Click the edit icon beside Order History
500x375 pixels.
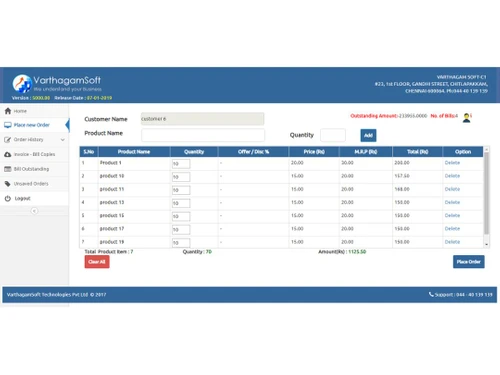tap(8, 140)
